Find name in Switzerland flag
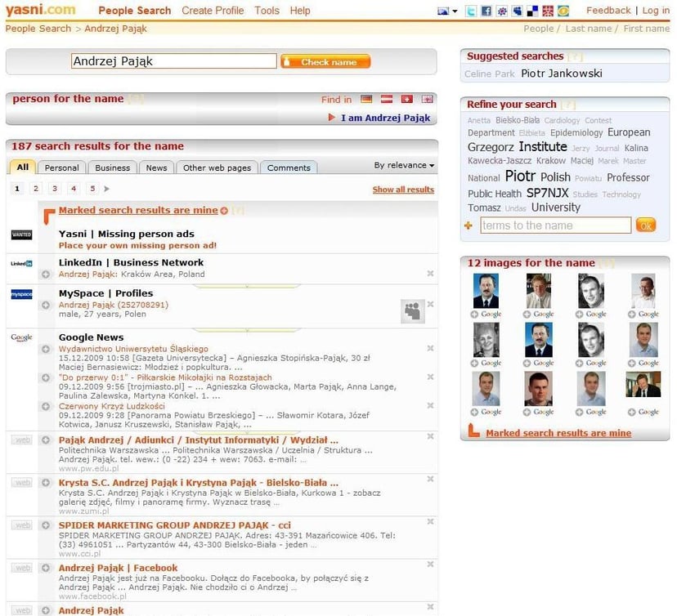This screenshot has width=677, height=616. 406,99
